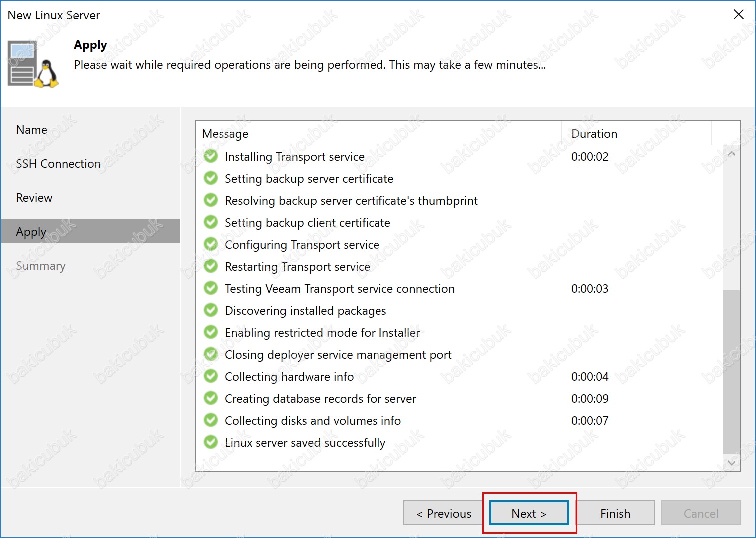Switch to the Review step
Viewport: 756px width, 538px height.
coord(34,198)
